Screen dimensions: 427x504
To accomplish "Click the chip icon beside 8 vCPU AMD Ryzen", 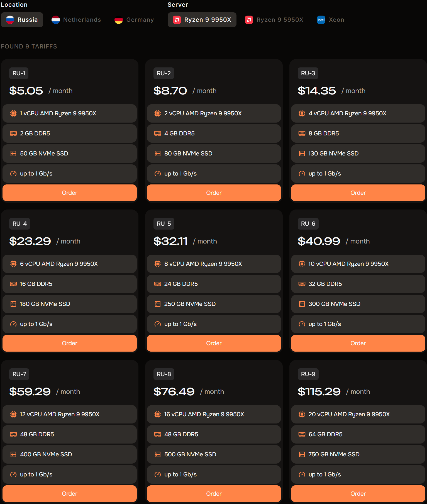I will click(158, 264).
